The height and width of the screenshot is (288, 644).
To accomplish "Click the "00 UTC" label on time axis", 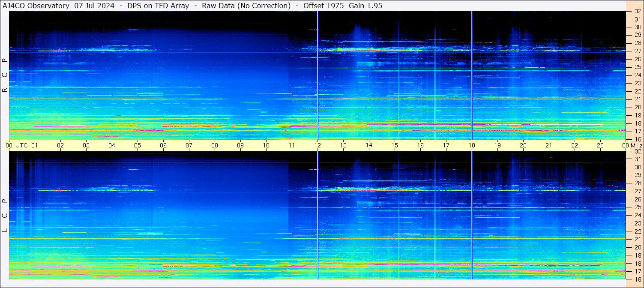I will [x=17, y=145].
